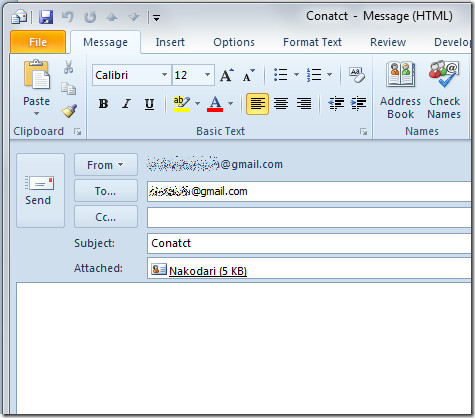Expand the bullet list style arrow

(x=296, y=75)
